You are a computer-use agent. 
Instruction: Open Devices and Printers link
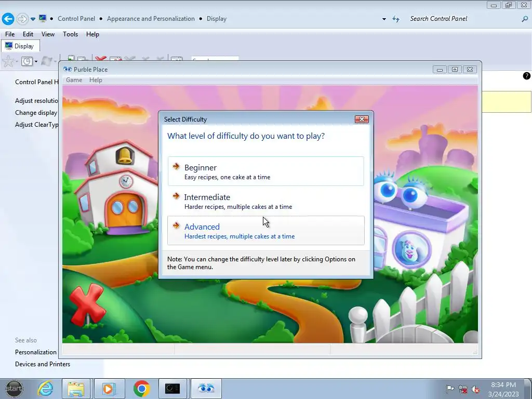43,364
